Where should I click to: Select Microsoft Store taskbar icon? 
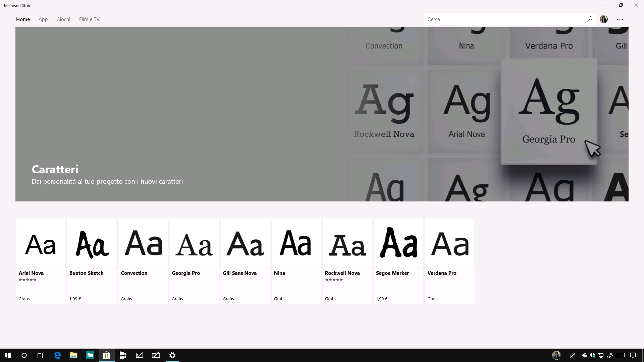(x=107, y=355)
